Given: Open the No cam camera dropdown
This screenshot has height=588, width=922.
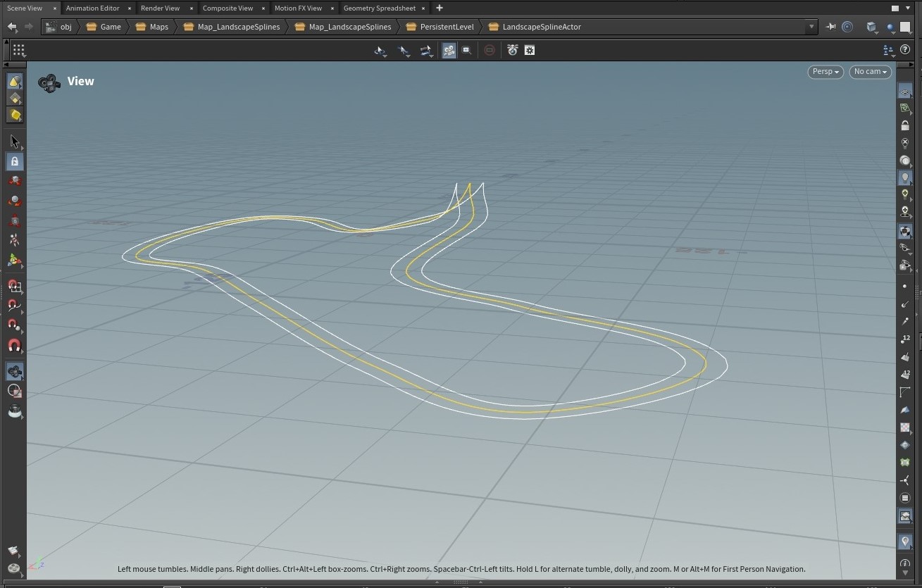Looking at the screenshot, I should coord(870,72).
